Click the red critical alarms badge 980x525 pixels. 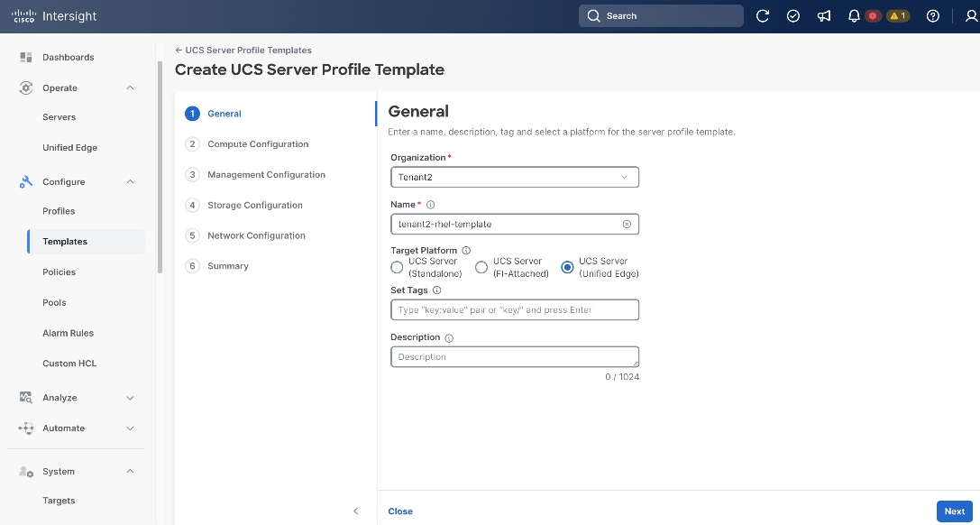click(x=873, y=16)
